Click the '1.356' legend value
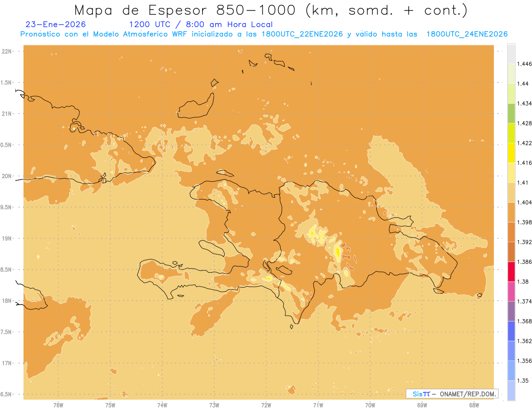The height and width of the screenshot is (411, 532). (524, 361)
